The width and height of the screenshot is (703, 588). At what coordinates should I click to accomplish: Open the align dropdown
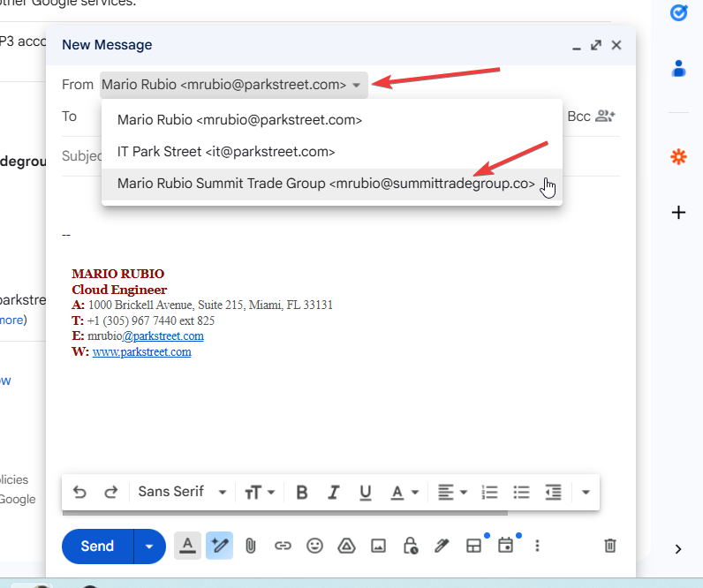pyautogui.click(x=452, y=492)
